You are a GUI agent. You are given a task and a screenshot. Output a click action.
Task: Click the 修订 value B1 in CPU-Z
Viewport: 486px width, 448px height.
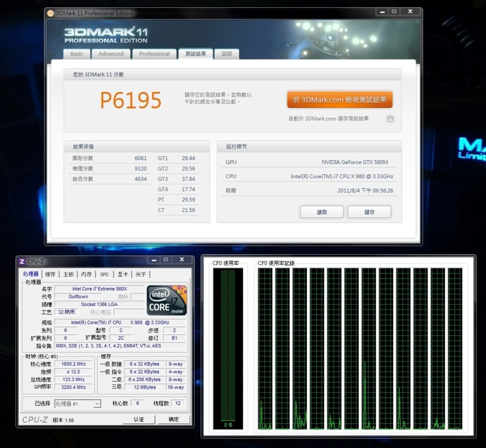pos(174,338)
